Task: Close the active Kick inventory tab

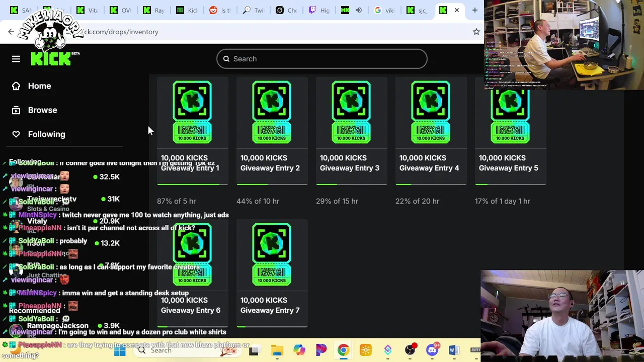Action: click(x=457, y=10)
